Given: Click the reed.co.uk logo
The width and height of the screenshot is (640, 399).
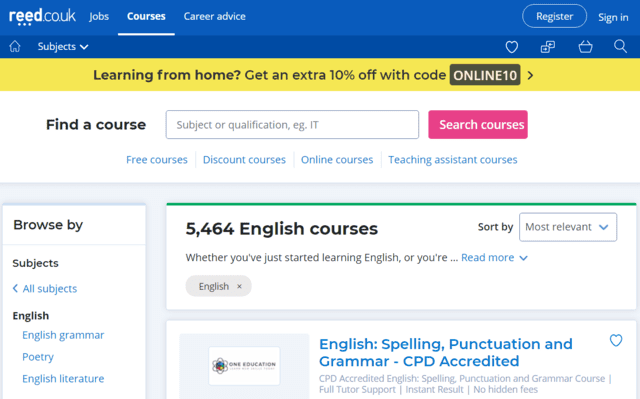Looking at the screenshot, I should point(42,17).
